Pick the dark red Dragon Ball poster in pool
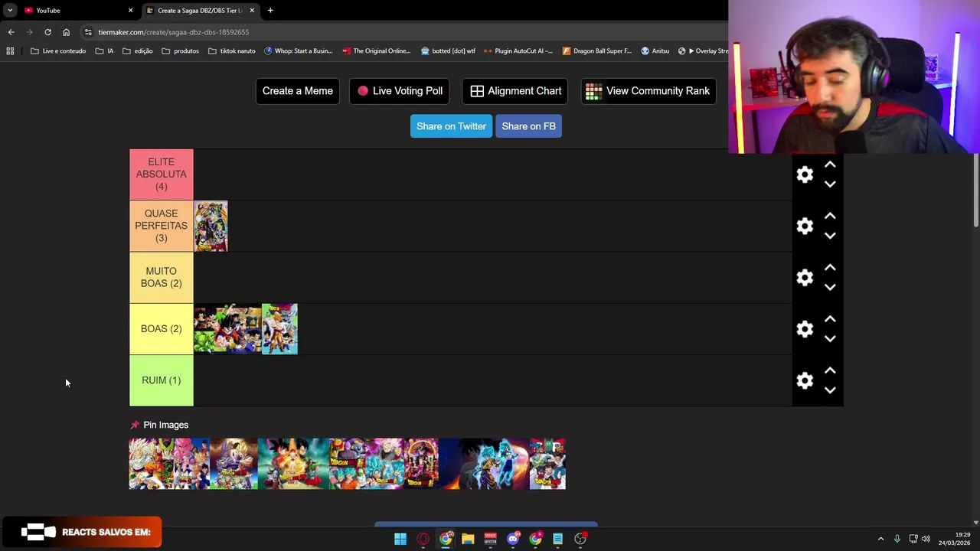Screen dimensions: 980x551 (x=421, y=464)
